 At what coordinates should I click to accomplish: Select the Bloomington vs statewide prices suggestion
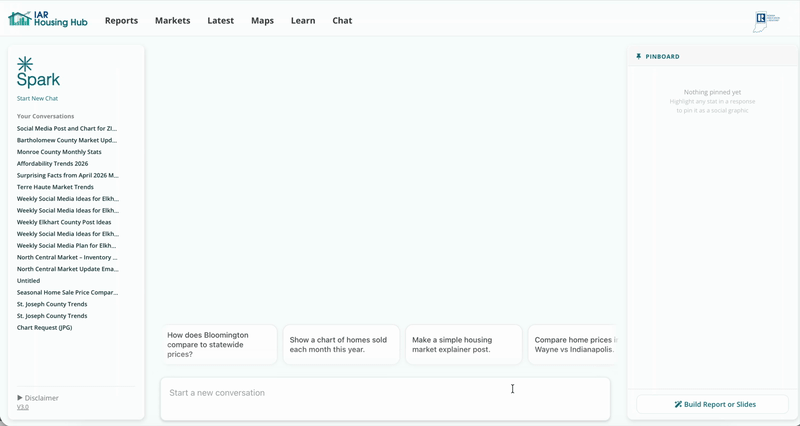tap(220, 344)
